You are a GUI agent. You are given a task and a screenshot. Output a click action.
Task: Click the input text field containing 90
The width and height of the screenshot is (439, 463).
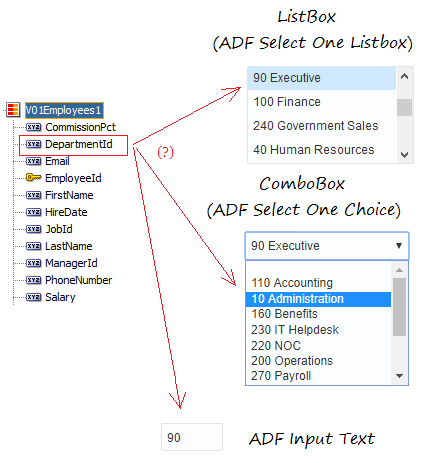(192, 437)
